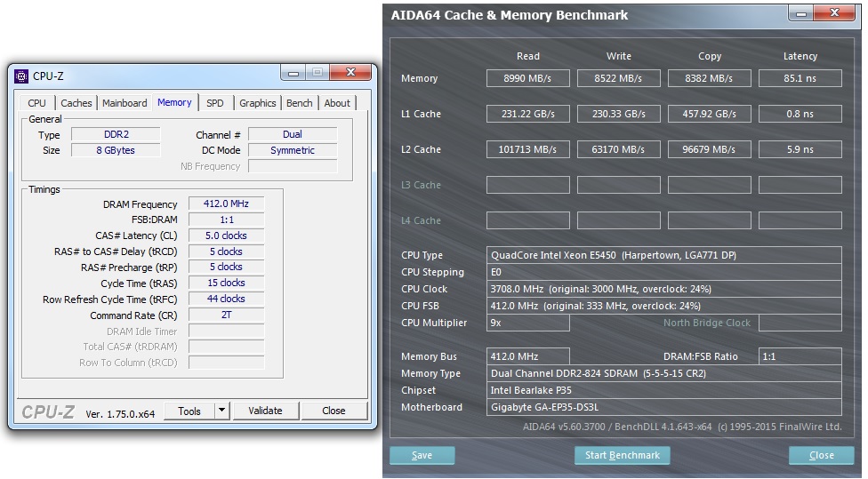Click the Memory Write 8522 MB/s cell

pos(619,78)
